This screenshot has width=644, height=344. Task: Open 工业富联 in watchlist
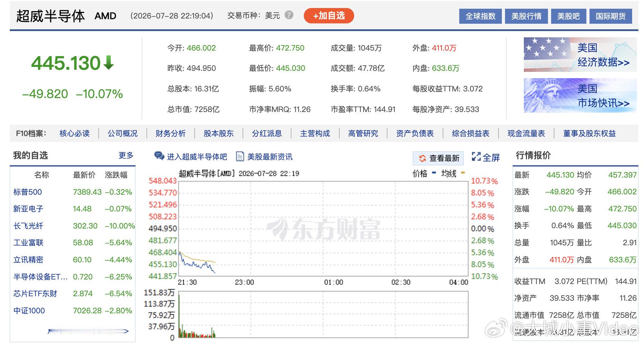click(x=28, y=242)
